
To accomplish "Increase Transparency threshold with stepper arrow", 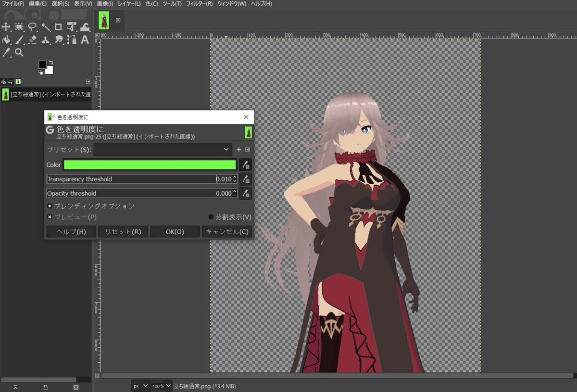I will (x=235, y=177).
